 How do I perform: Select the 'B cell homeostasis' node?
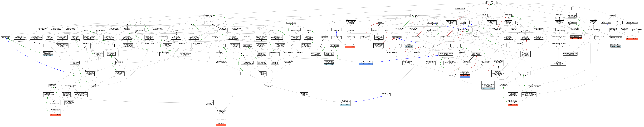click(x=616, y=46)
